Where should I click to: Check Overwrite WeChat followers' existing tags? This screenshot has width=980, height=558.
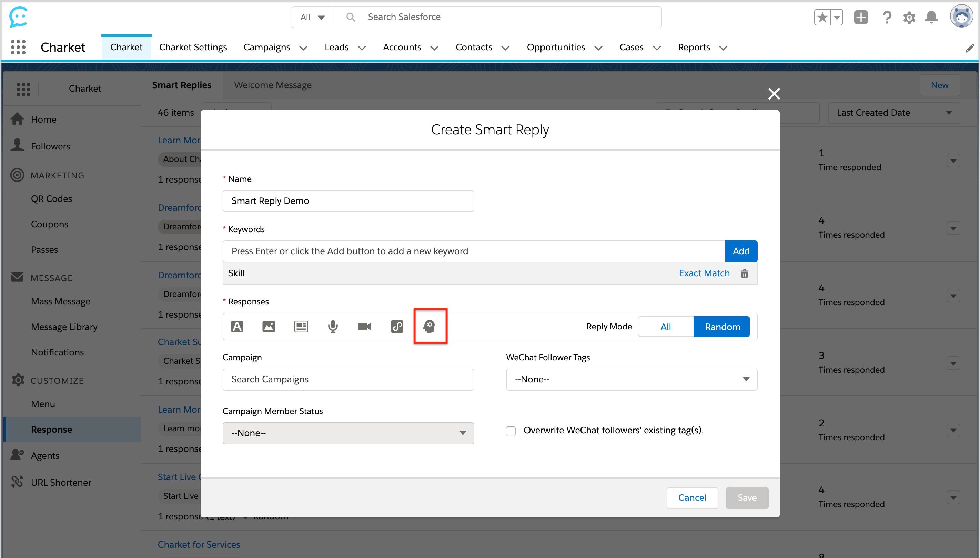[x=511, y=431]
